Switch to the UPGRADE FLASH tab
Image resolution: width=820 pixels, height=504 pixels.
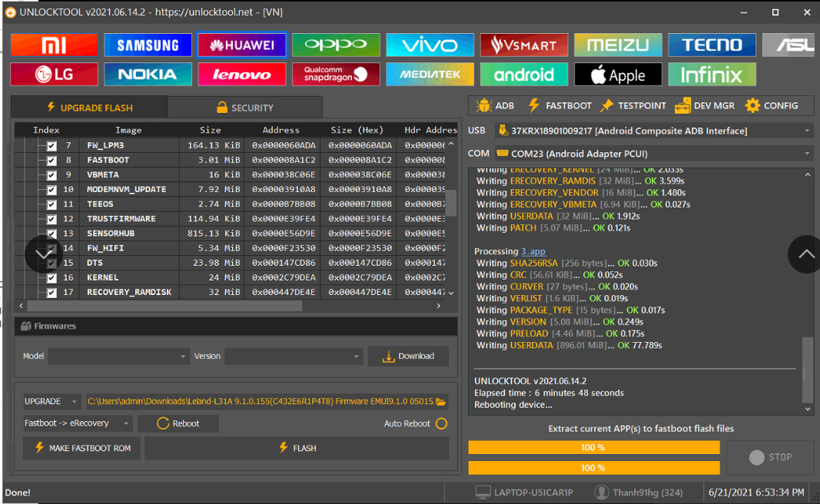[x=89, y=108]
